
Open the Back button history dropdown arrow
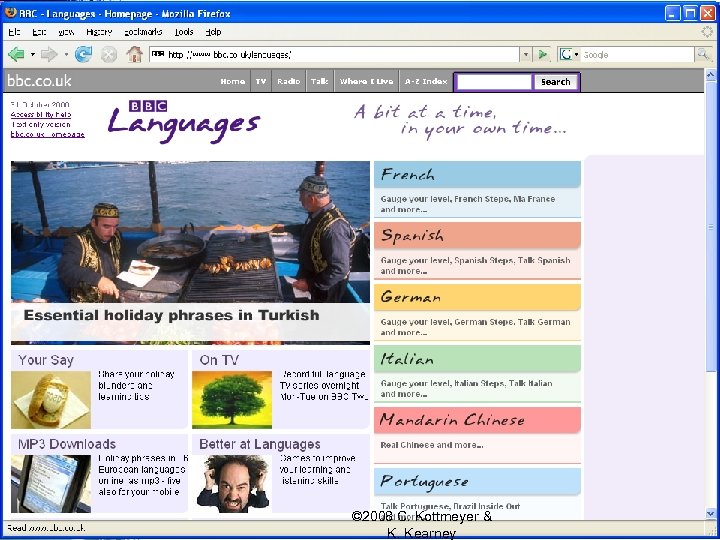(x=33, y=55)
